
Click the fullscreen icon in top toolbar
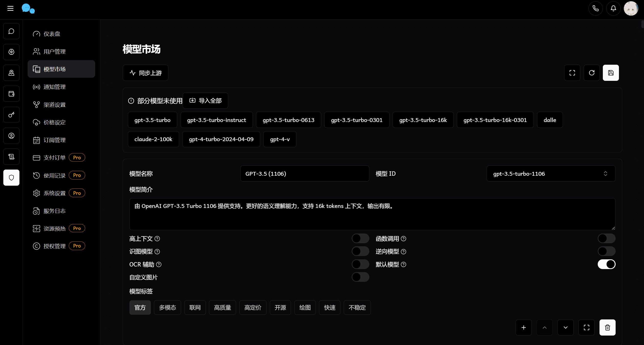click(572, 73)
